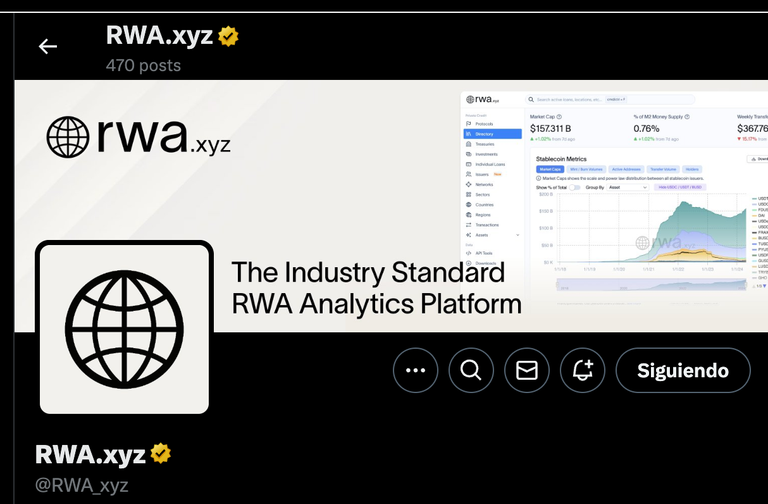The width and height of the screenshot is (768, 504).
Task: Open the globe profile picture
Action: pos(124,329)
